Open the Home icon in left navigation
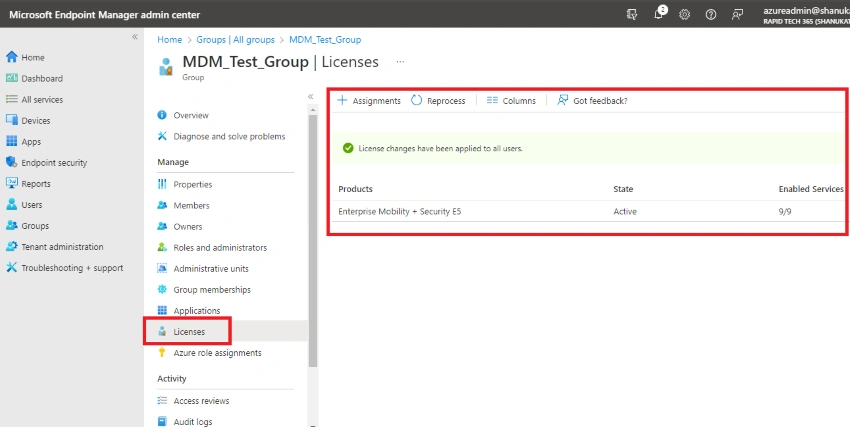 (12, 57)
